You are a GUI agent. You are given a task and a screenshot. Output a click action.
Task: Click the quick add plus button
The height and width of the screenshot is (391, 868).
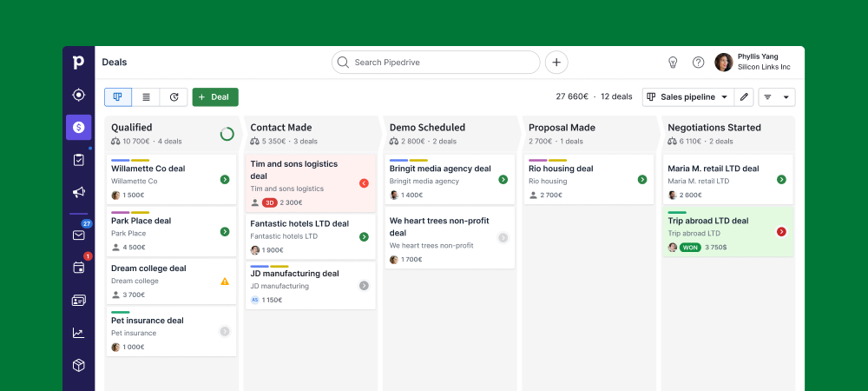pyautogui.click(x=556, y=63)
